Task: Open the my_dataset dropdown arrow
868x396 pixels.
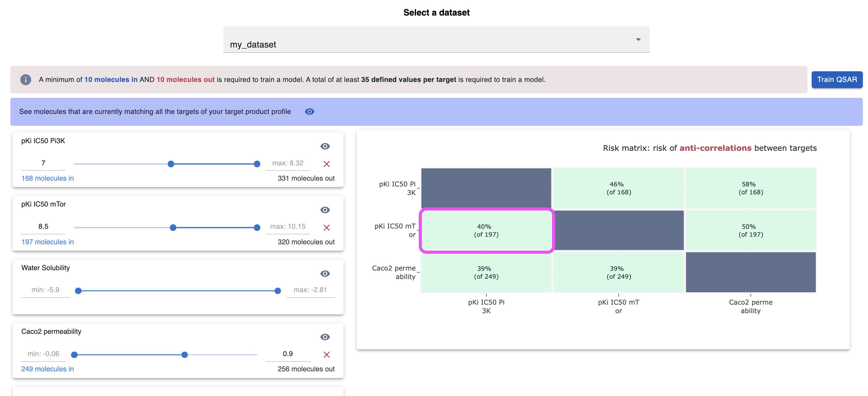Action: click(638, 40)
